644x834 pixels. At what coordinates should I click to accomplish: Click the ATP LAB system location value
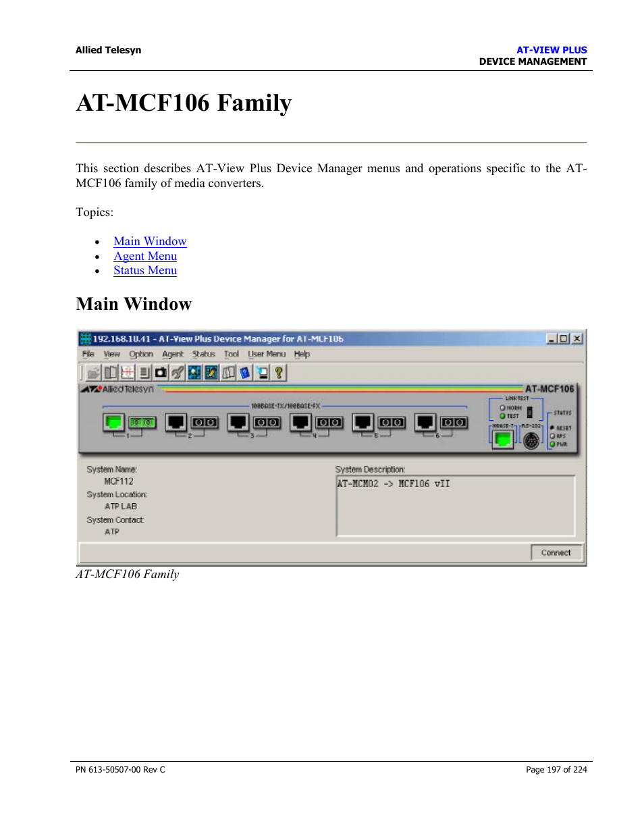coord(121,506)
